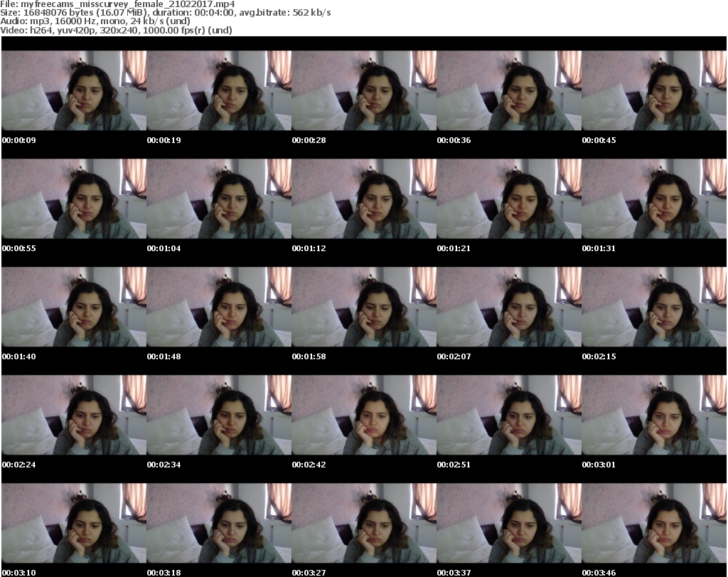Click the 00:03:46 timestamp label
Viewport: 728px width, 577px height.
pyautogui.click(x=599, y=573)
